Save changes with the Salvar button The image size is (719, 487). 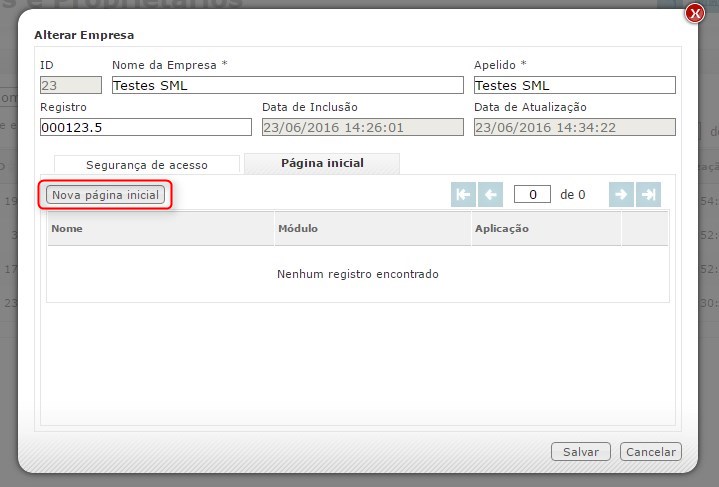580,452
